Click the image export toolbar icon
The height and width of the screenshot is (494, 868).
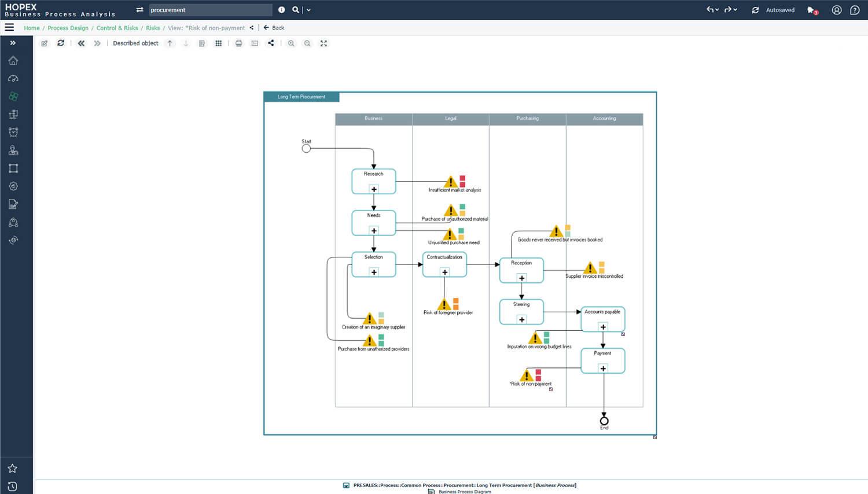click(x=255, y=43)
